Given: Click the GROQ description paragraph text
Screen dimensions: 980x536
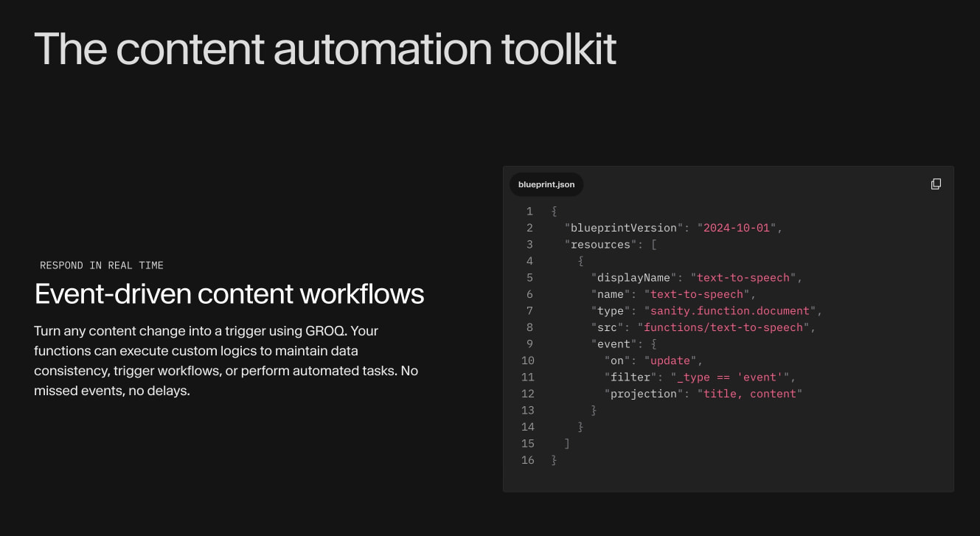Looking at the screenshot, I should [226, 361].
